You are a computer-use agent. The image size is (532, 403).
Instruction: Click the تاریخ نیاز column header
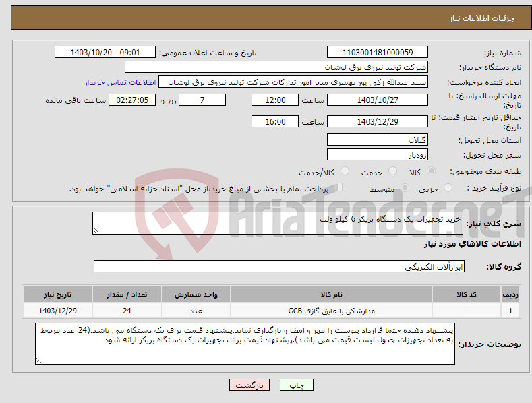(x=58, y=294)
